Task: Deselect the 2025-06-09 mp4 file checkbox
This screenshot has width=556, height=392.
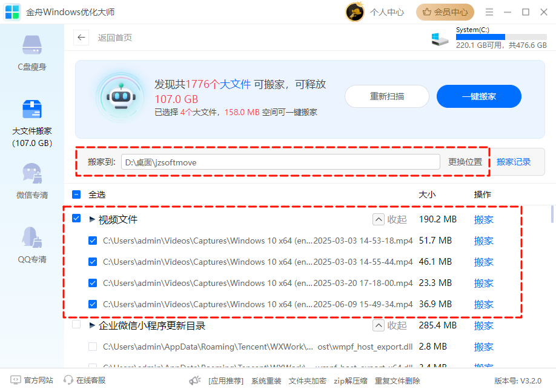Action: click(x=93, y=304)
